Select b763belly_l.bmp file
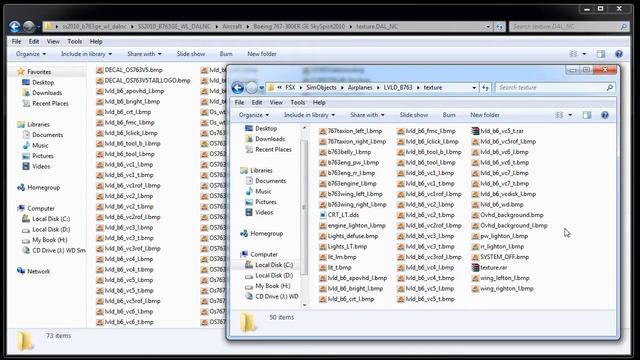Image resolution: width=640 pixels, height=360 pixels. [x=345, y=152]
